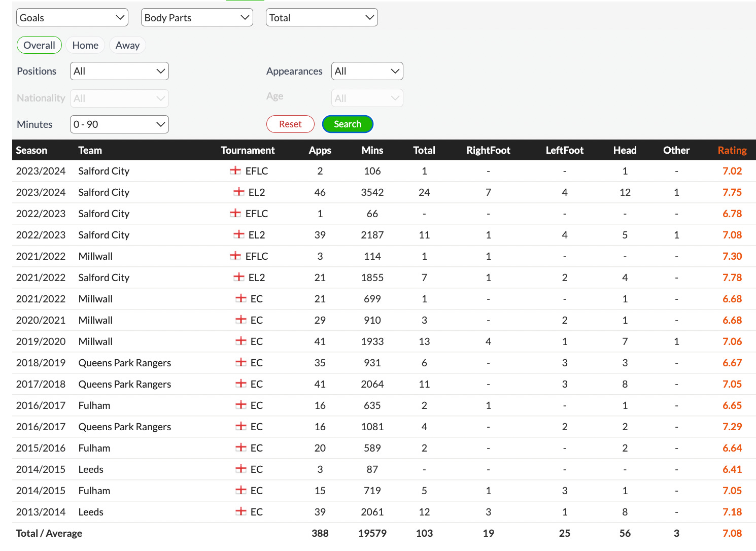Click England flag in 2013/2014 Leeds row
This screenshot has width=756, height=551.
(x=241, y=511)
